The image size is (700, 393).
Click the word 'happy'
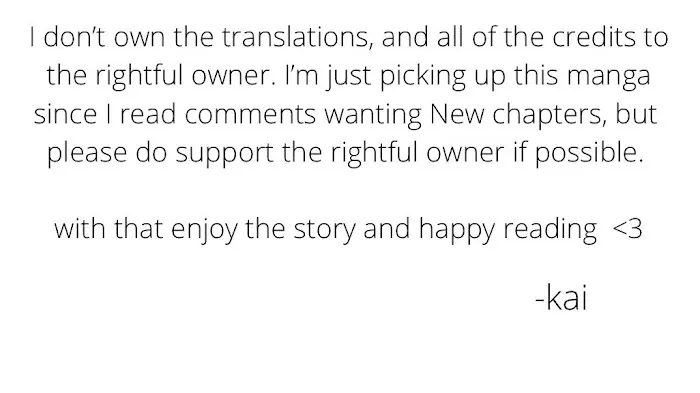[457, 230]
